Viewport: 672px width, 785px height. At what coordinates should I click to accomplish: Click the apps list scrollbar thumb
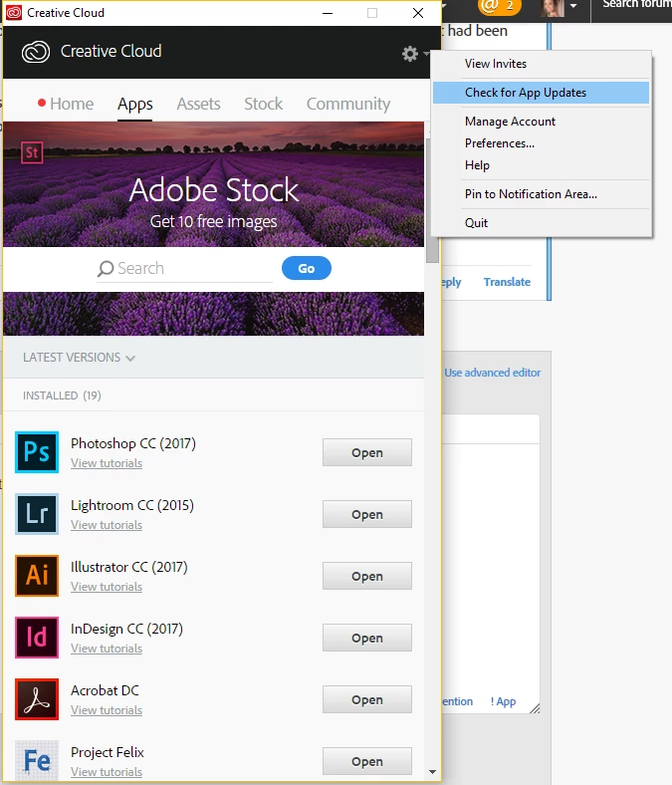(432, 200)
